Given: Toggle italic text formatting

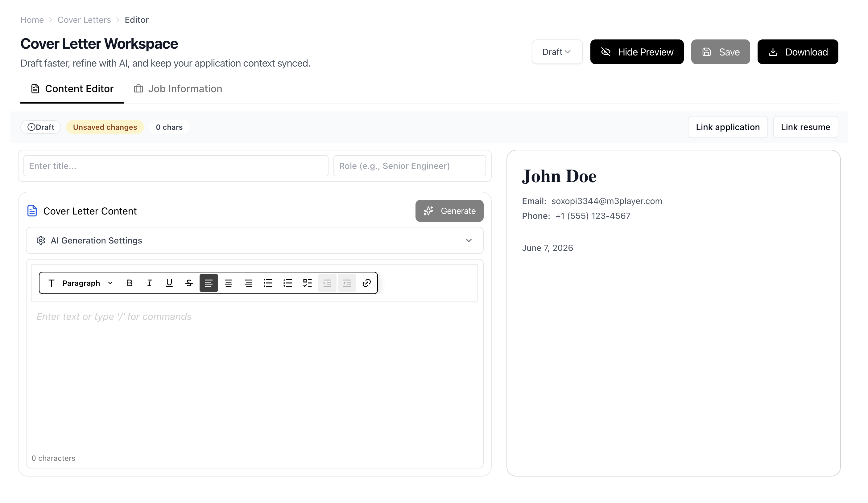Looking at the screenshot, I should click(149, 283).
